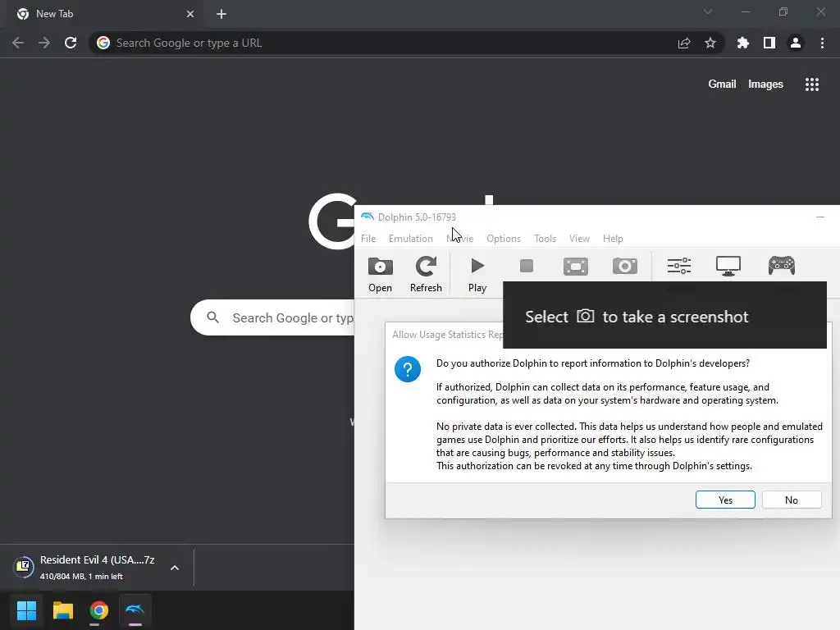This screenshot has width=840, height=630.
Task: Click the Dolphin logo icon in title bar
Action: 367,217
